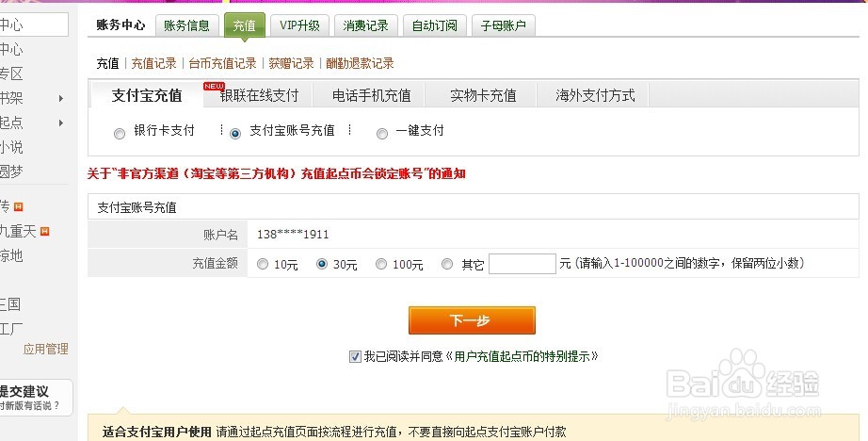Click the 圆梦 sidebar item
Screen dimensions: 868x441
click(11, 171)
